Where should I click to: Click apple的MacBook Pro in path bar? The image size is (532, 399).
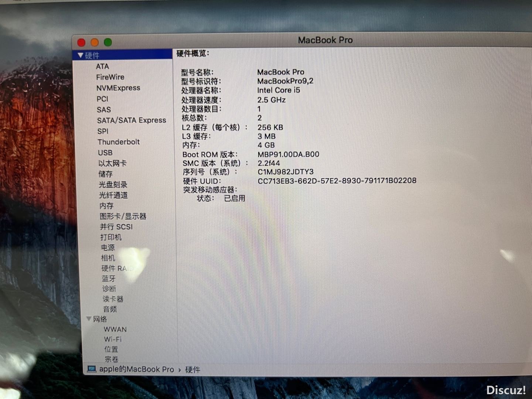[x=136, y=369]
